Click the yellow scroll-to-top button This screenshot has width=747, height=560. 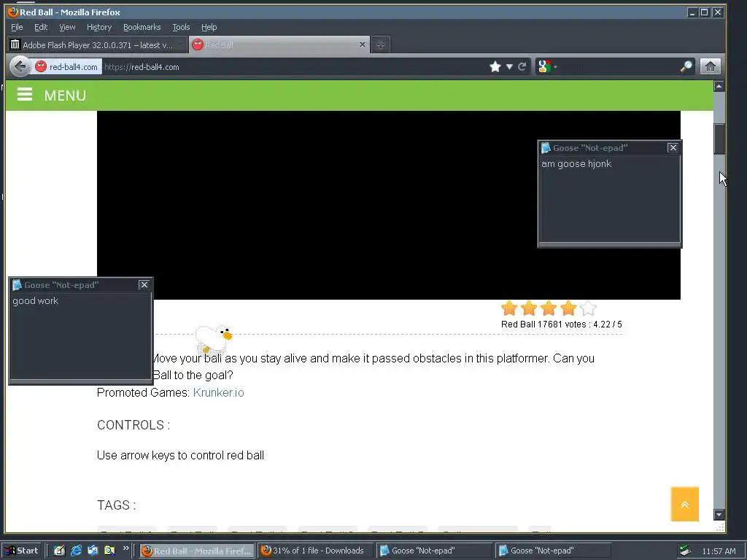pyautogui.click(x=684, y=504)
